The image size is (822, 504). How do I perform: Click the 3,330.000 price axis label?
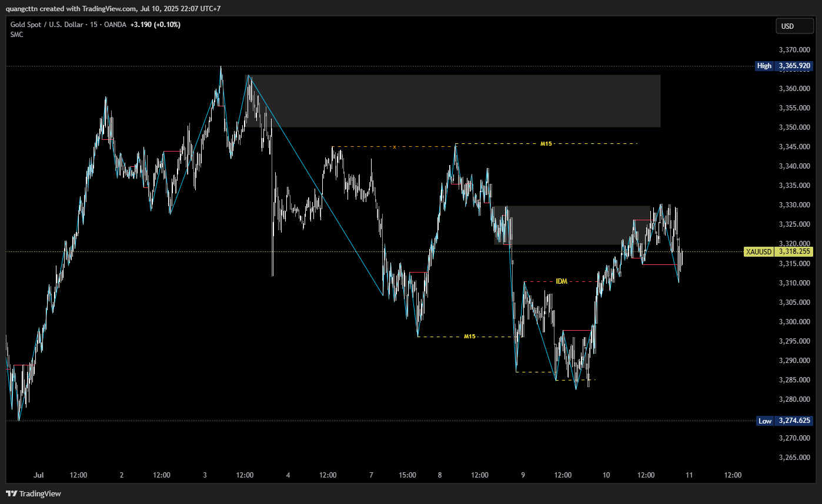click(x=795, y=205)
